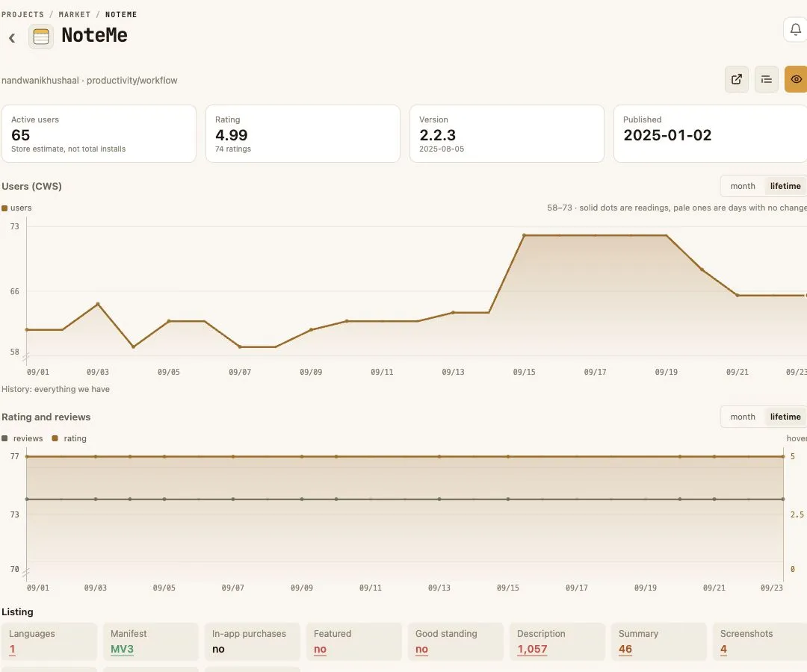Switch Users chart to month view
Screen dimensions: 807x672
pyautogui.click(x=743, y=186)
